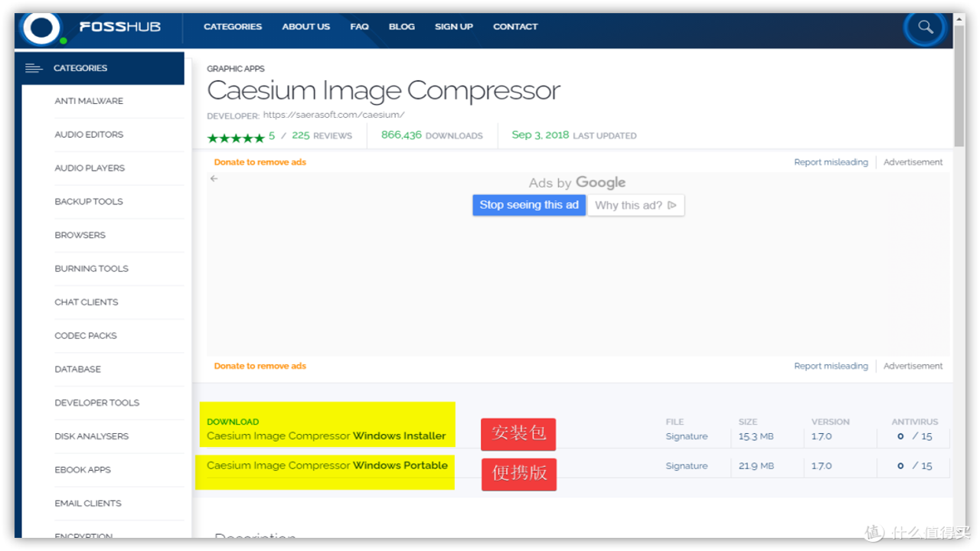Select DATABASE category
The width and height of the screenshot is (980, 551).
[78, 370]
